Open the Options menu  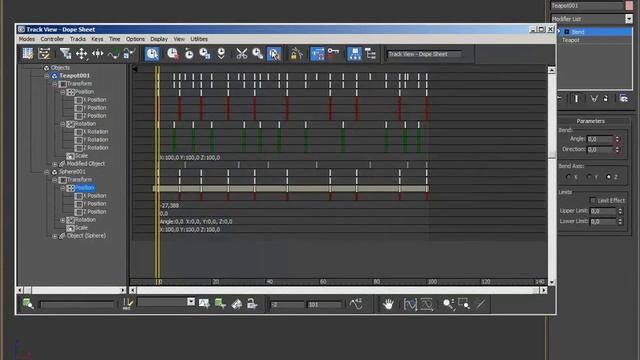point(136,39)
